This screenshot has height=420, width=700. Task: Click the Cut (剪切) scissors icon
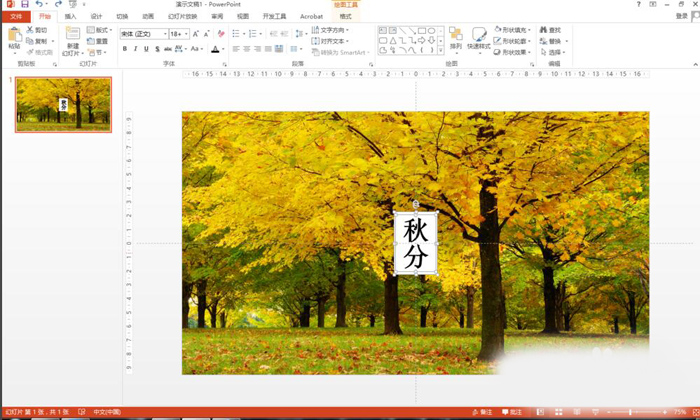[x=30, y=30]
